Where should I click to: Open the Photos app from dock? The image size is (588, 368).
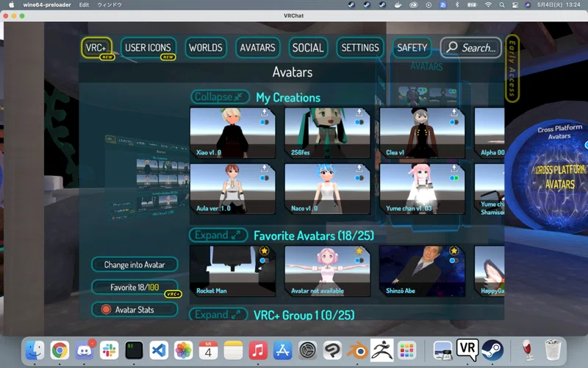tap(183, 351)
